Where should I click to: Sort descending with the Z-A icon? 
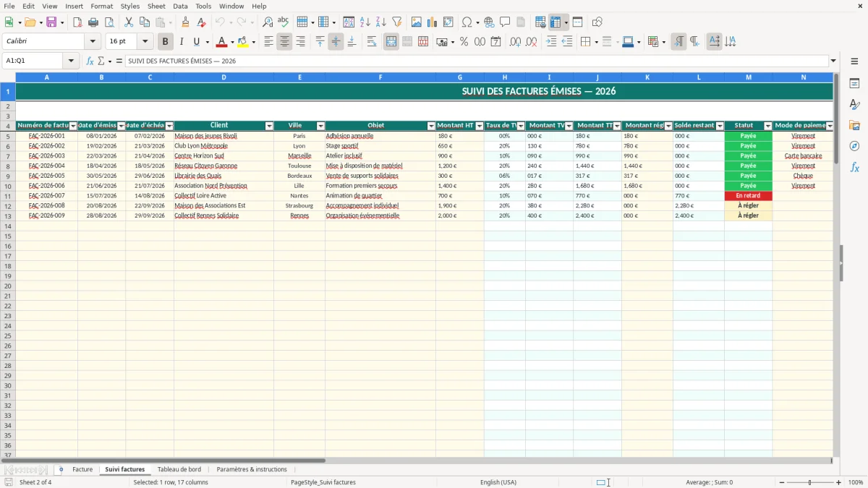[380, 22]
